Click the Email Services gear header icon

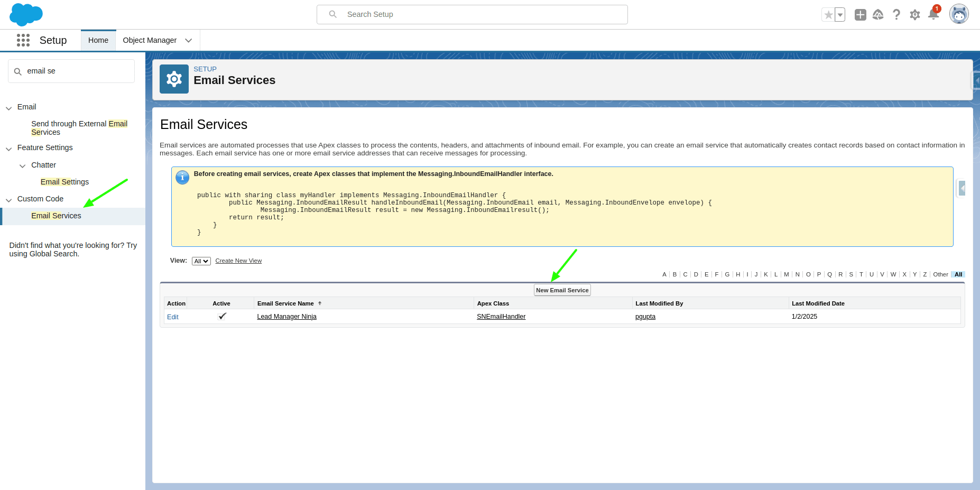[x=174, y=79]
